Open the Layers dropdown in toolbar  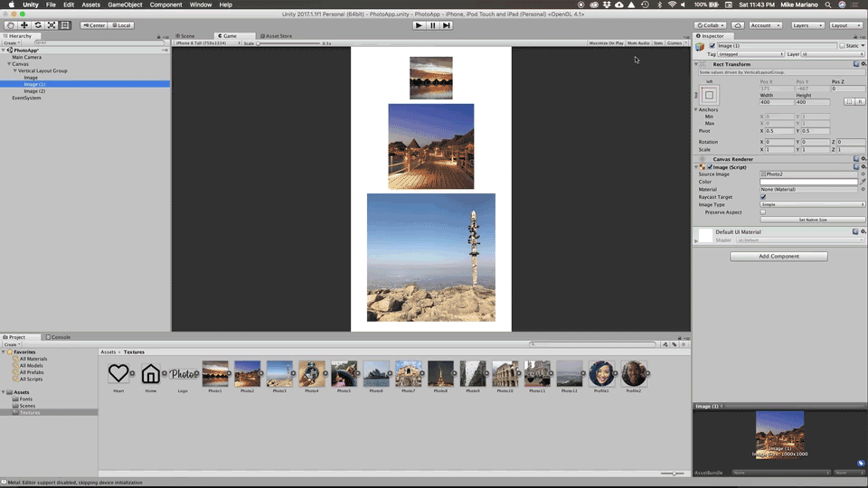807,25
